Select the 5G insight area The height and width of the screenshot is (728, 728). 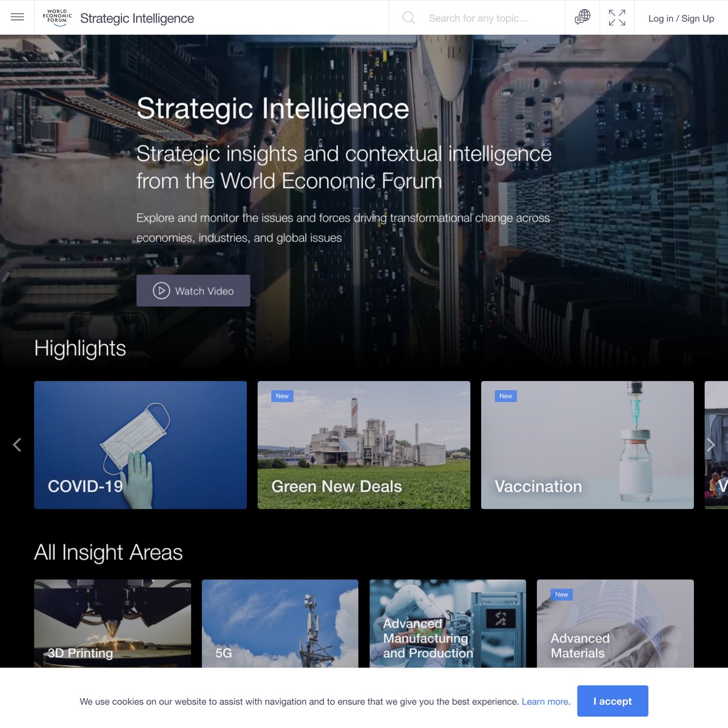tap(280, 624)
